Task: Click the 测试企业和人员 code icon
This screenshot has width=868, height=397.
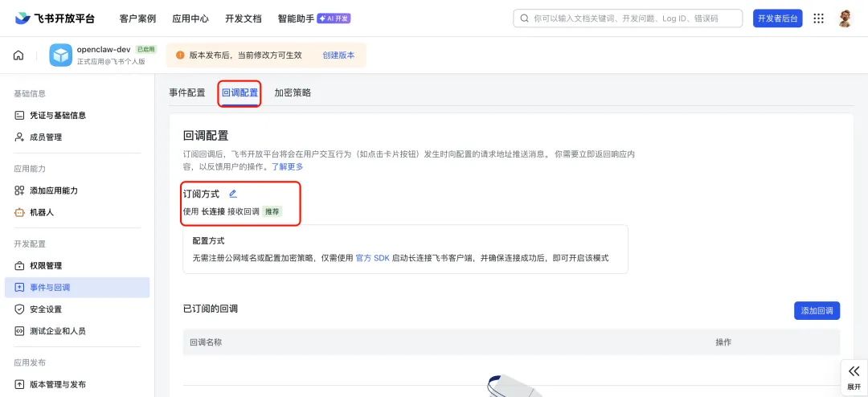Action: coord(19,331)
